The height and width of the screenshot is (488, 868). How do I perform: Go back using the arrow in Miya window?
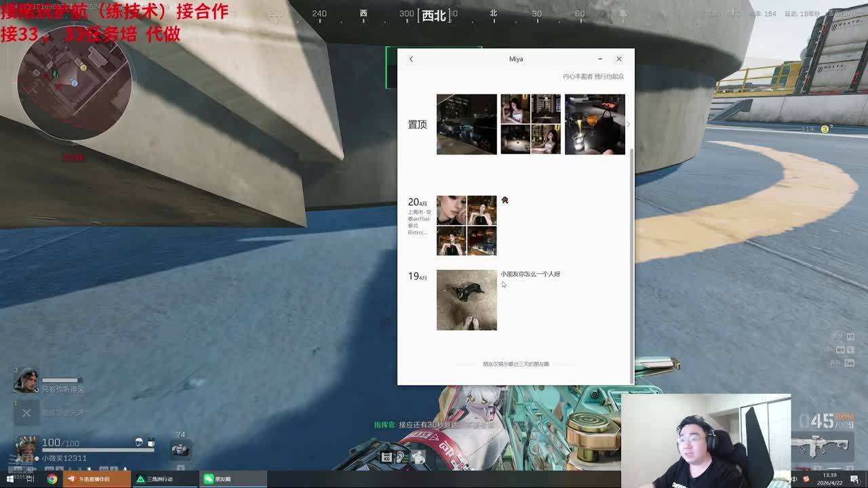pos(411,59)
